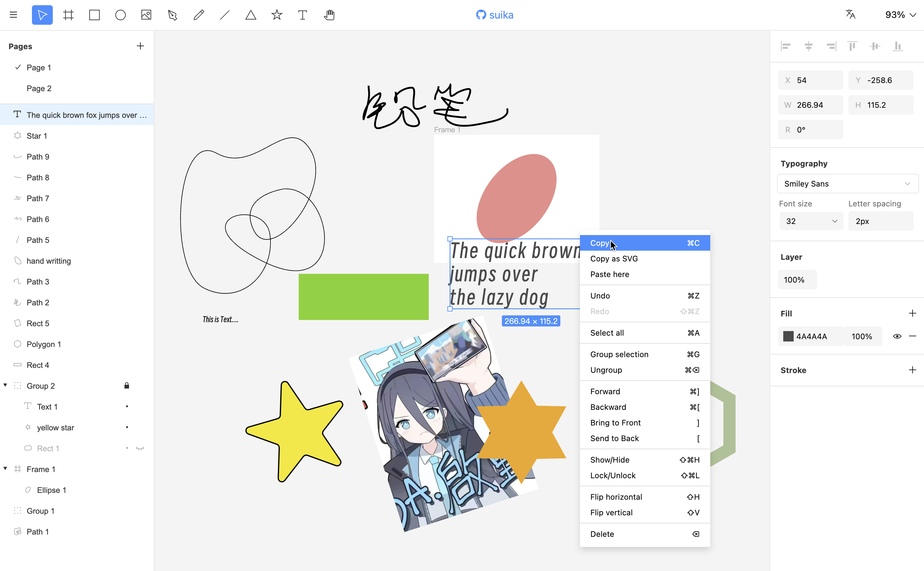The image size is (924, 571).
Task: Choose Group selection menu item
Action: [645, 354]
